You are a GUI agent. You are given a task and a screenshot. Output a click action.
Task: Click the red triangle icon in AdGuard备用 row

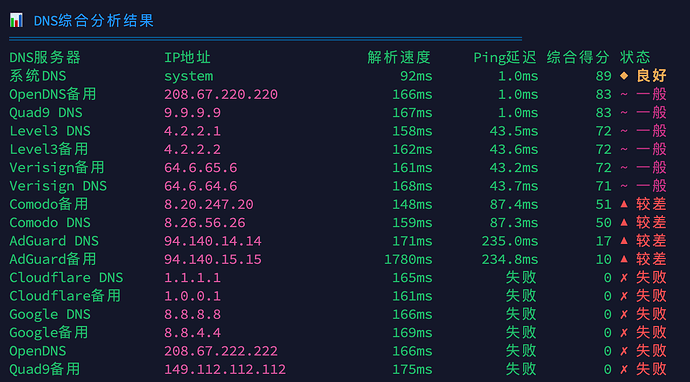coord(624,259)
